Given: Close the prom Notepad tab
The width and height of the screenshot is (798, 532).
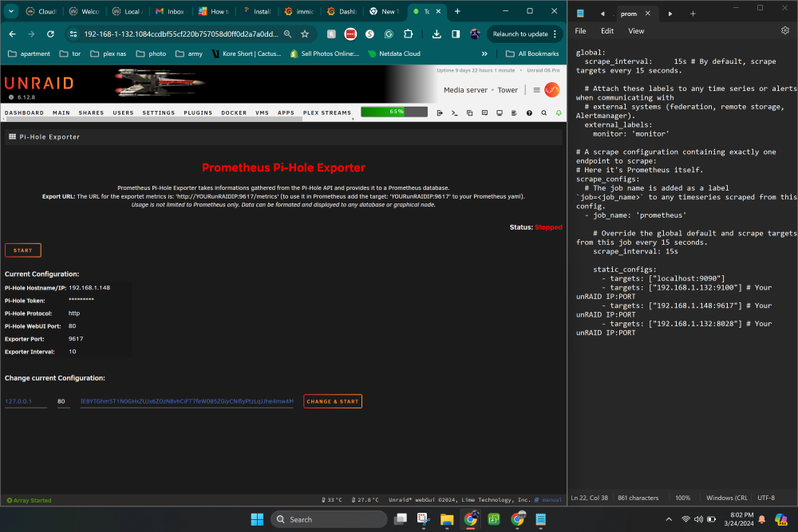Looking at the screenshot, I should click(647, 14).
